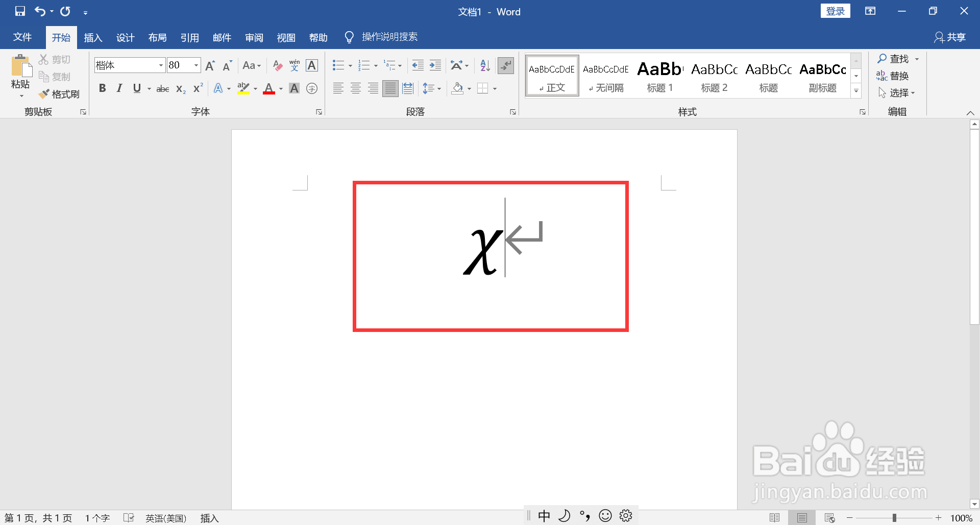The image size is (980, 525).
Task: Apply the 无间隔 no spacing style
Action: click(606, 76)
